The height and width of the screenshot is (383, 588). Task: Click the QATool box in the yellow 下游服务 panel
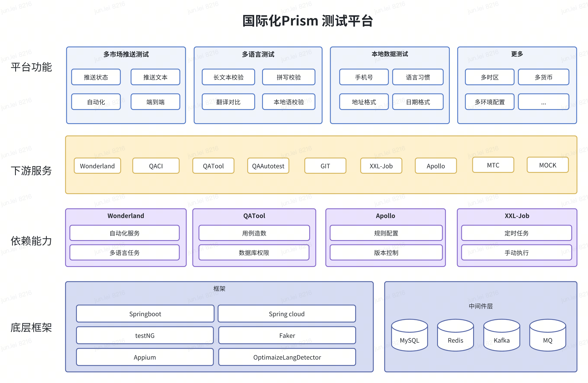pos(213,166)
